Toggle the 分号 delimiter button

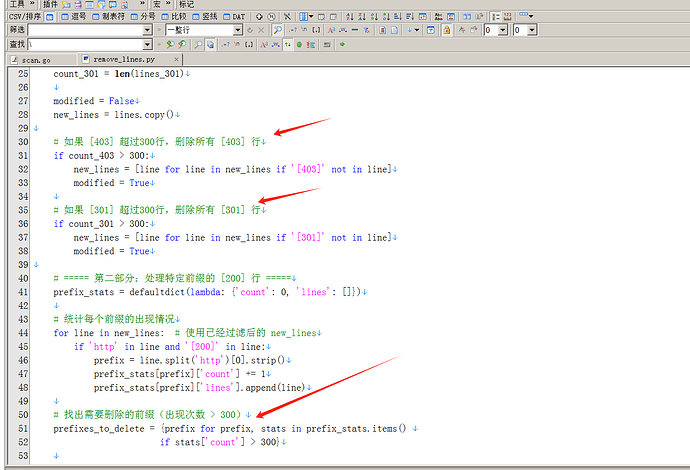pyautogui.click(x=148, y=17)
